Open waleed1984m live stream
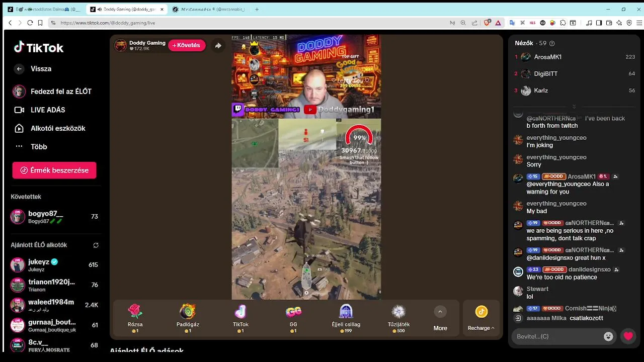The height and width of the screenshot is (362, 644). click(x=54, y=305)
